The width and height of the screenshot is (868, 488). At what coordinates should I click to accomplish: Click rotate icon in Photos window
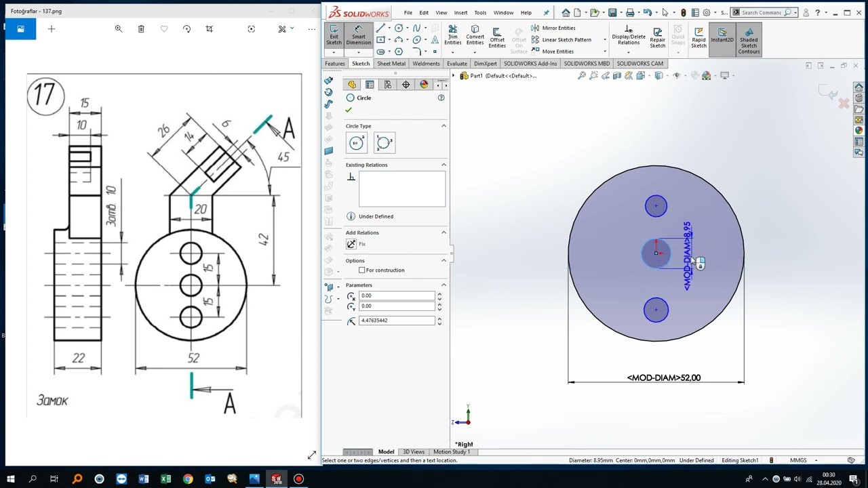point(186,28)
